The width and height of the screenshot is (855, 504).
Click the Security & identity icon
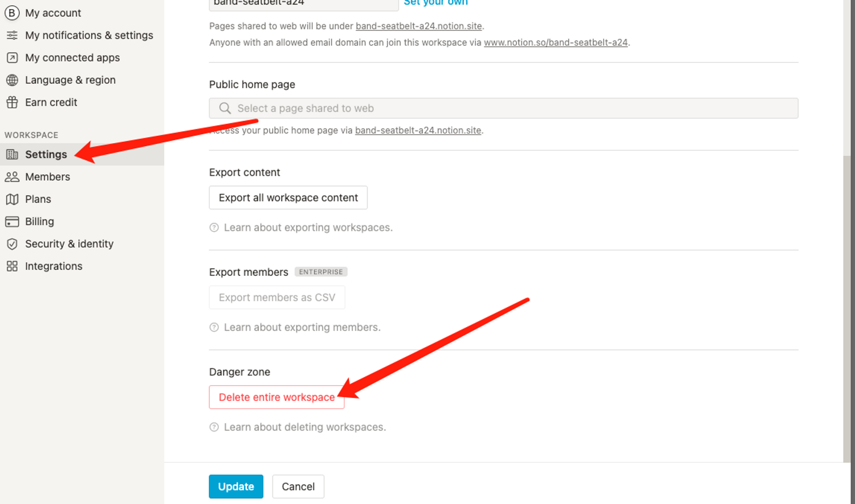[12, 243]
